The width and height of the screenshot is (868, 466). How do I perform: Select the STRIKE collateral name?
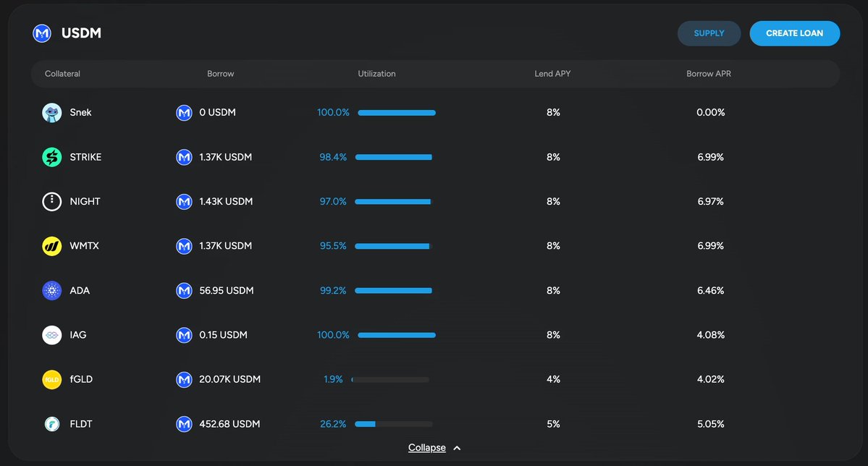coord(85,157)
